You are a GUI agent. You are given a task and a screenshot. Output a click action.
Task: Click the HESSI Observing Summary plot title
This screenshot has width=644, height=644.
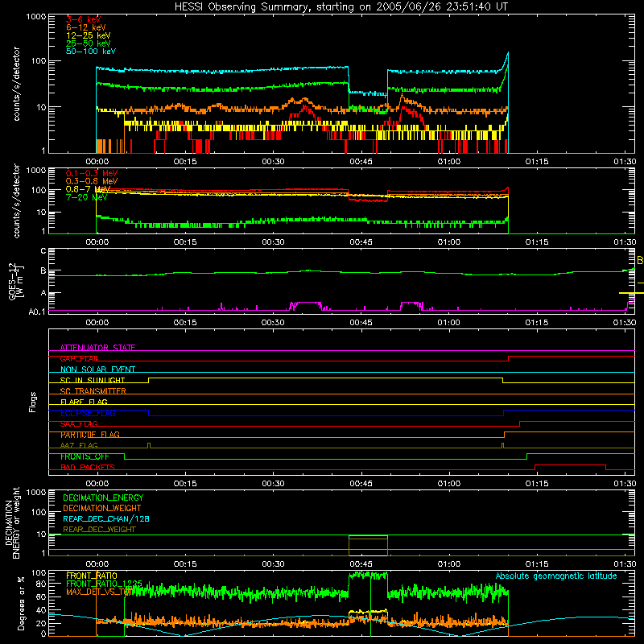341,7
